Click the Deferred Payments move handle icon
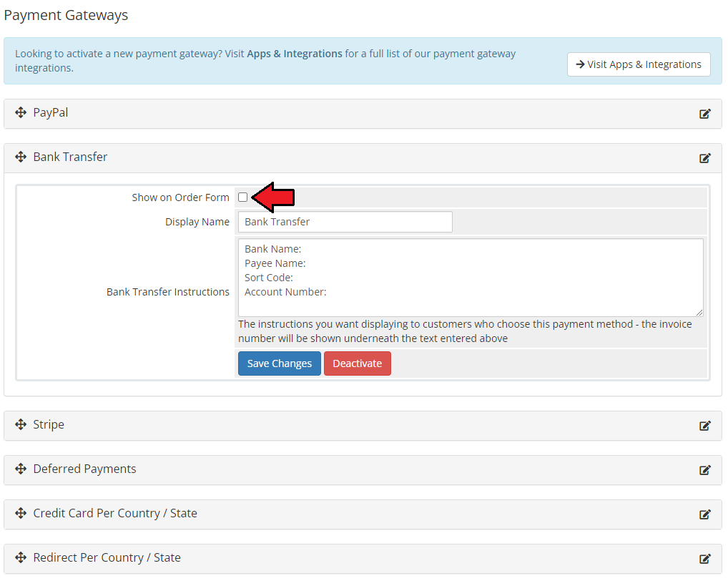 [x=21, y=469]
